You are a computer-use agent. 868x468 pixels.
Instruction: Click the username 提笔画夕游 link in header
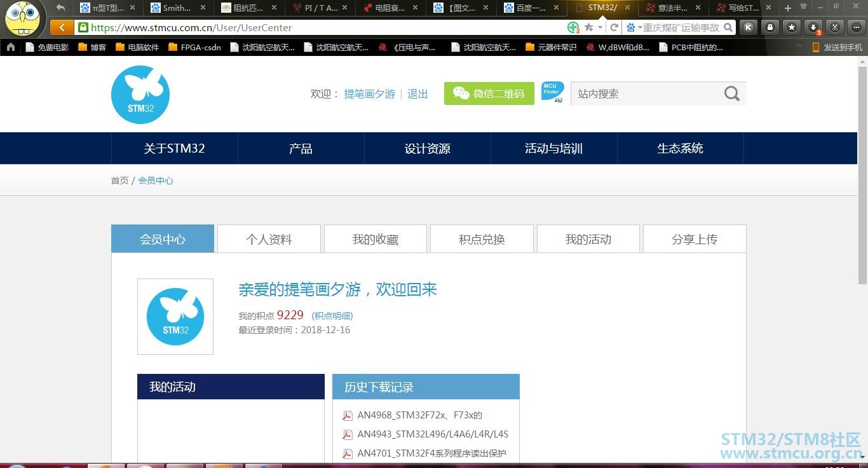[369, 93]
